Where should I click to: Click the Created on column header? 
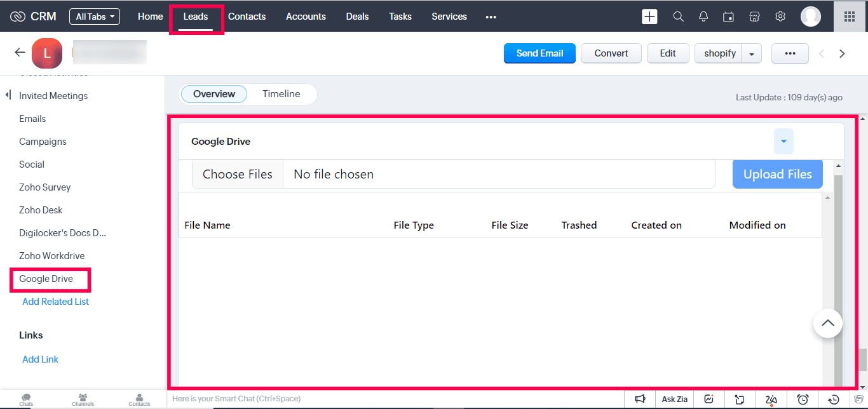pyautogui.click(x=656, y=225)
